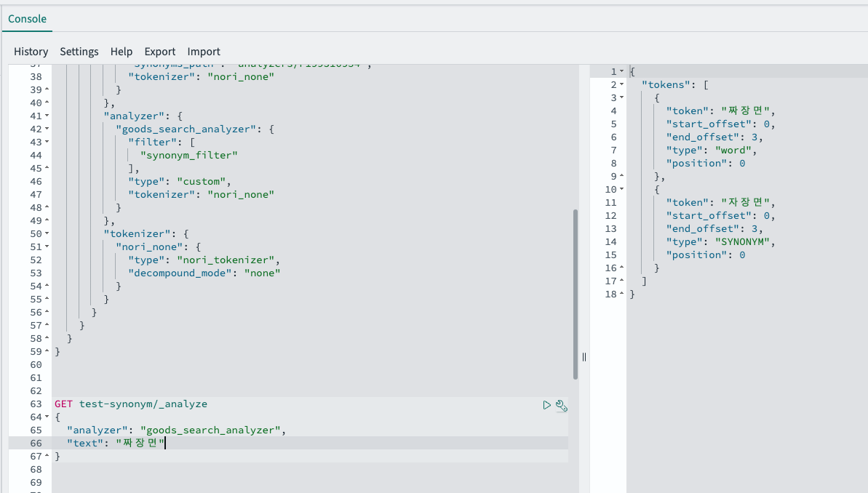Click fold end marker at response line 9

621,176
